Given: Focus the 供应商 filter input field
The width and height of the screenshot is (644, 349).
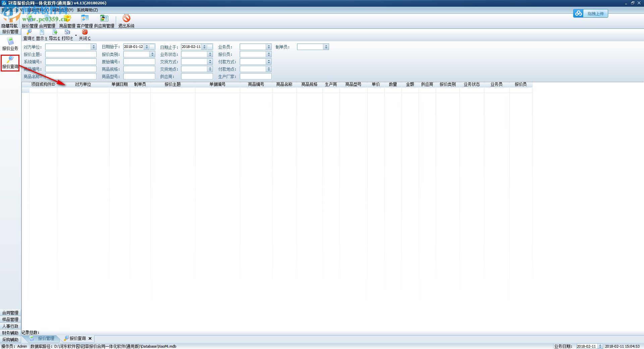Looking at the screenshot, I should pos(197,77).
